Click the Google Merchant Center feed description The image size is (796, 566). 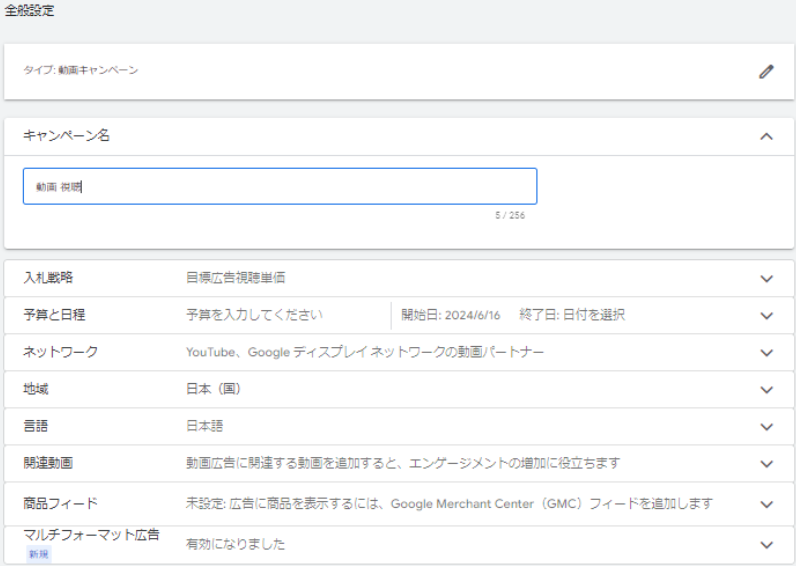(x=449, y=504)
